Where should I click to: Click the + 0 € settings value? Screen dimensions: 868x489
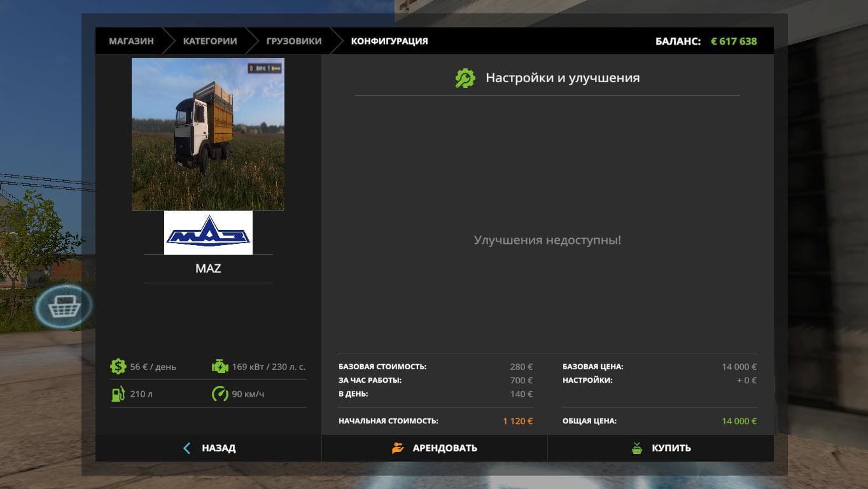click(x=746, y=380)
